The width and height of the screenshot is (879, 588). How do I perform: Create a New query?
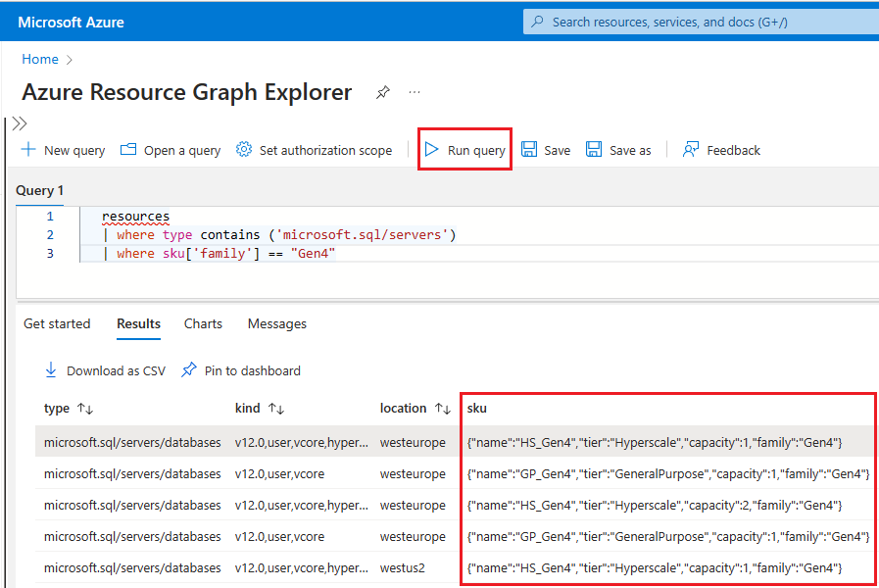[62, 149]
